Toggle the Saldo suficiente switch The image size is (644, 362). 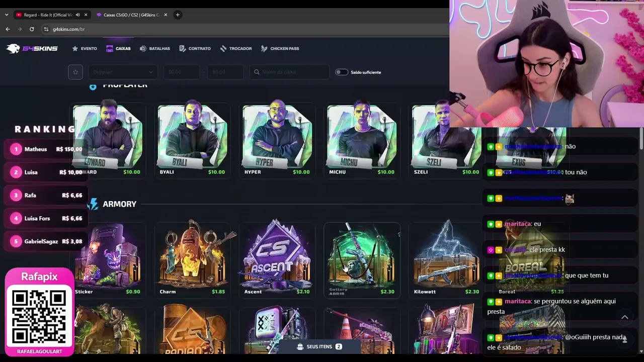click(341, 72)
